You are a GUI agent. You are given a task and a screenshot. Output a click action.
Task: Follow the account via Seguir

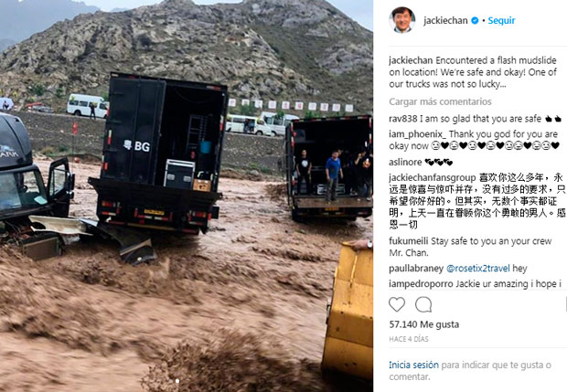[x=501, y=21]
